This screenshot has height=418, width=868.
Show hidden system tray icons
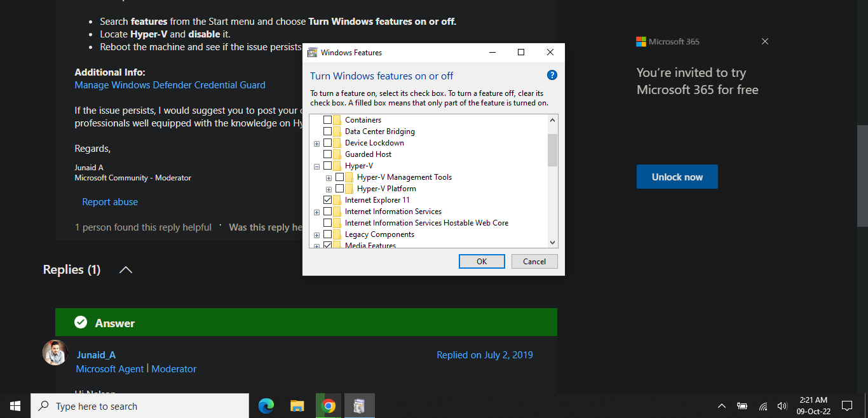pyautogui.click(x=722, y=406)
